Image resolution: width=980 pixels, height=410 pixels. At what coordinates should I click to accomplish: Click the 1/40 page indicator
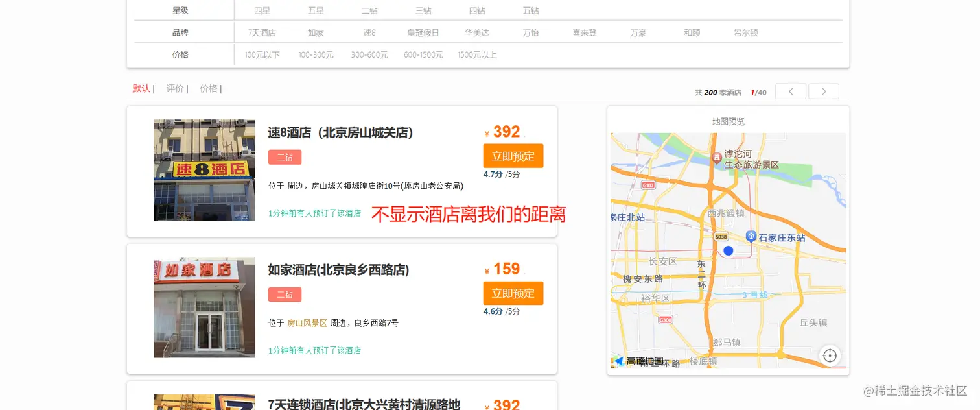tap(758, 93)
